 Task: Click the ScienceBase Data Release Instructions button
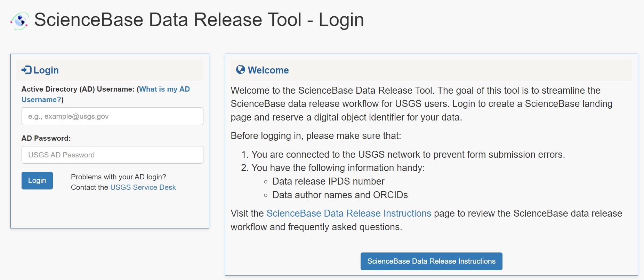click(x=431, y=261)
